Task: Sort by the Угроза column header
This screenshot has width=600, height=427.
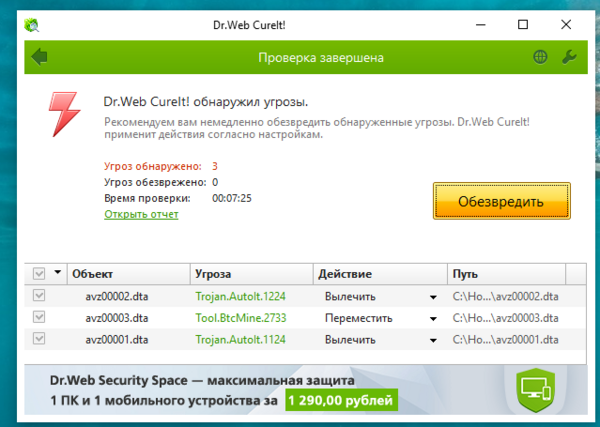Action: [x=252, y=274]
